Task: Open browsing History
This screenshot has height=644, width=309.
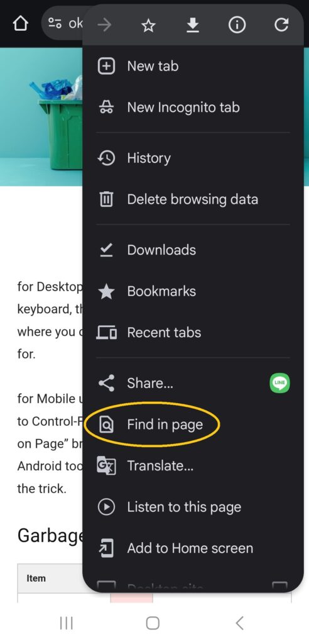Action: click(x=193, y=158)
